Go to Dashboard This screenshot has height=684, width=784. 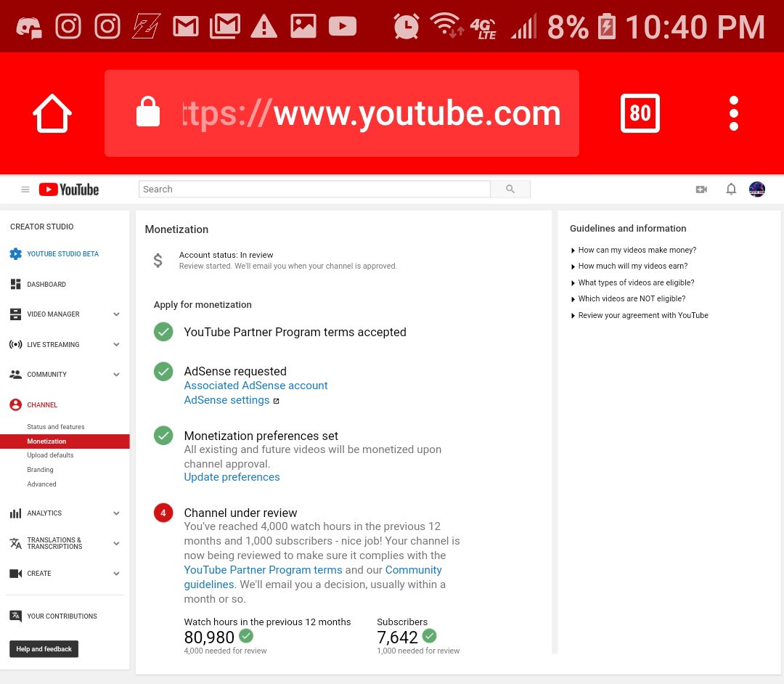(46, 285)
